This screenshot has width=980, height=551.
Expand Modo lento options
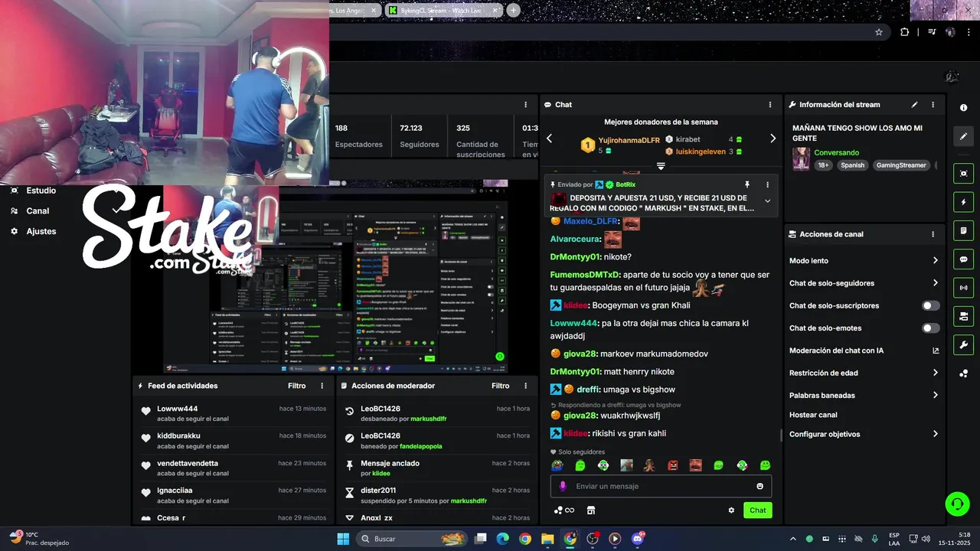pos(935,261)
